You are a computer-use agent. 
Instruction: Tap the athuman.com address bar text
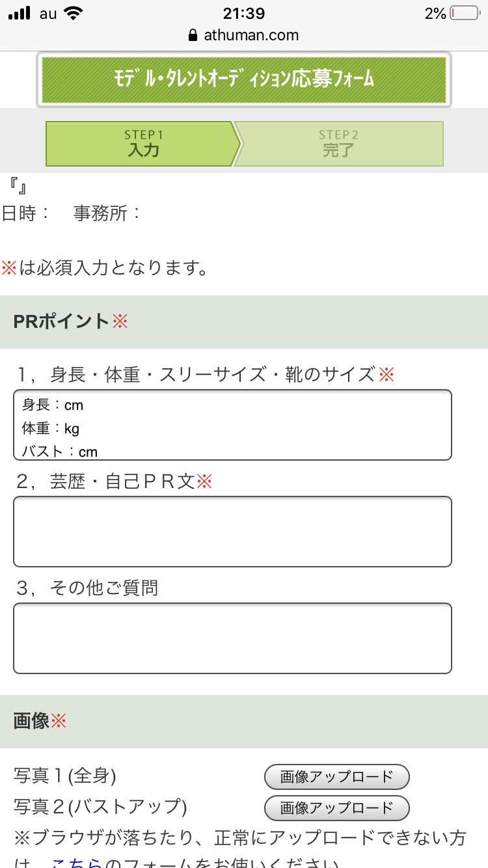(x=251, y=35)
